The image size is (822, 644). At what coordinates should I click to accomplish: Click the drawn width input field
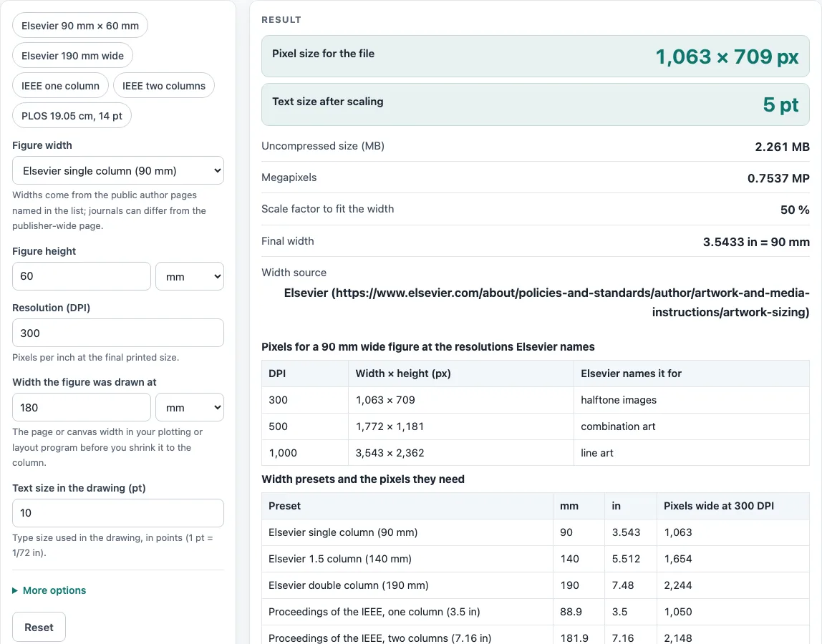point(81,407)
